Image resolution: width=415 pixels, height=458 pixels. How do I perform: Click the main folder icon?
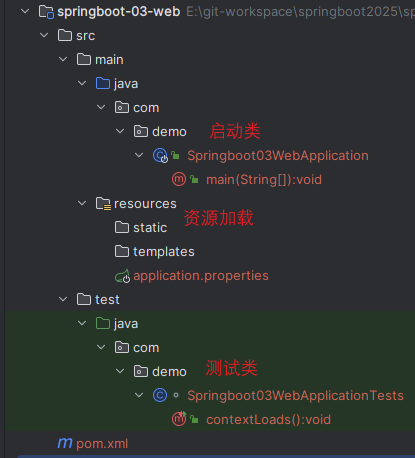coord(84,59)
